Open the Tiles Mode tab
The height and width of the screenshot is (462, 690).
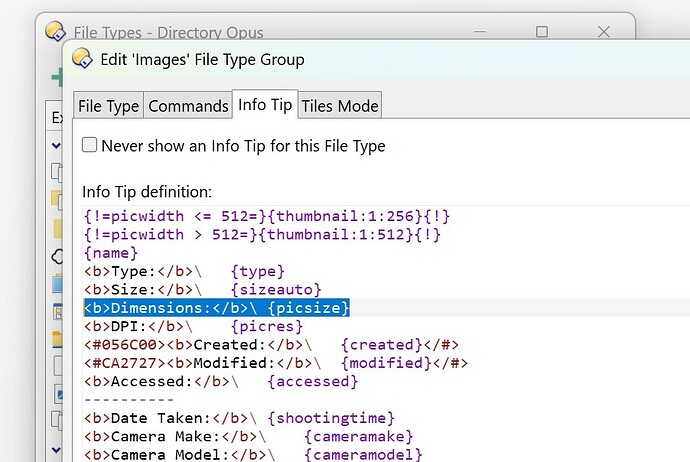[x=340, y=106]
